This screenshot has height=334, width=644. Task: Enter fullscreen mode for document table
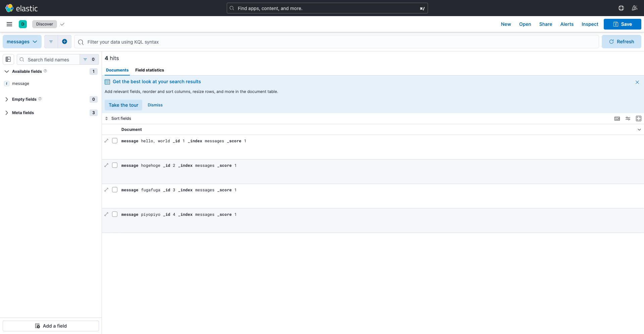click(x=639, y=118)
